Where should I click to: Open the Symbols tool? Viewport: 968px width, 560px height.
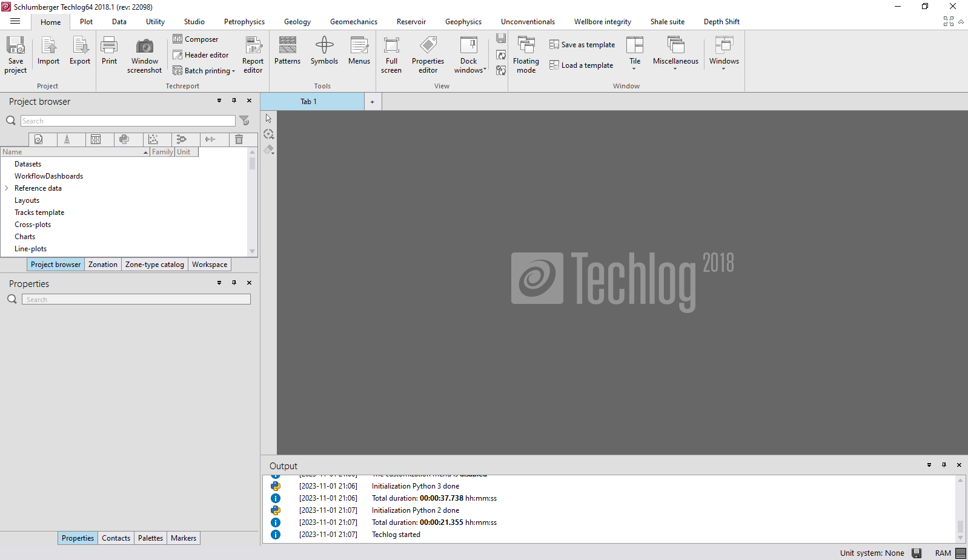(324, 51)
